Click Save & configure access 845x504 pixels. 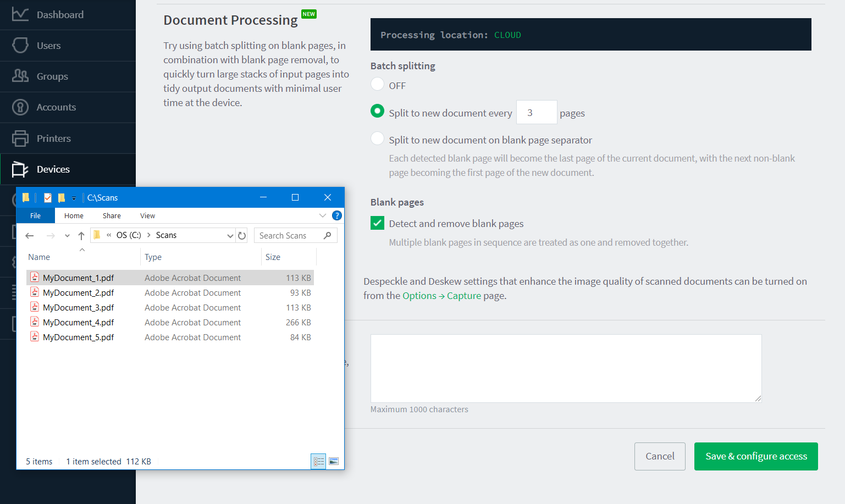tap(756, 456)
